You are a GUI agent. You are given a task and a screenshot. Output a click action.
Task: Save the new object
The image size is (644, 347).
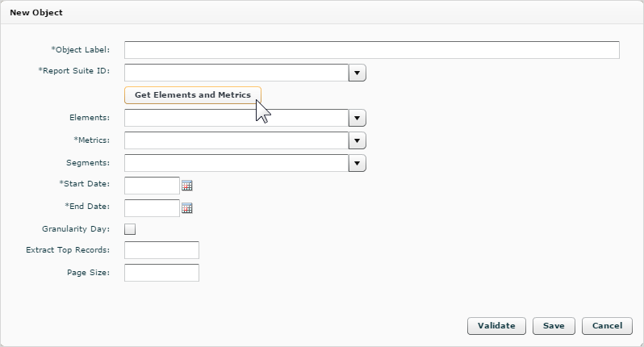[554, 326]
